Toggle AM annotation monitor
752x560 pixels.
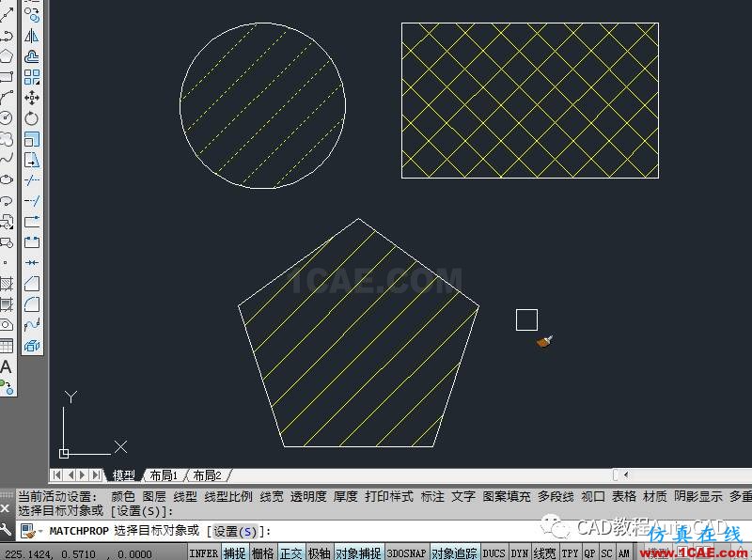click(624, 552)
